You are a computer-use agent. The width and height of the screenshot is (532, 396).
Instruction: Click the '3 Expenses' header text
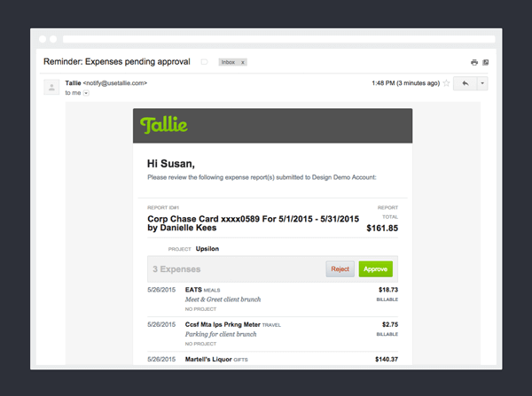(176, 269)
